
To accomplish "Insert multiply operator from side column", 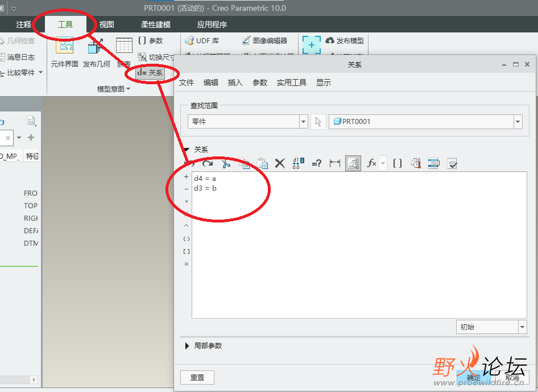I will [x=187, y=201].
